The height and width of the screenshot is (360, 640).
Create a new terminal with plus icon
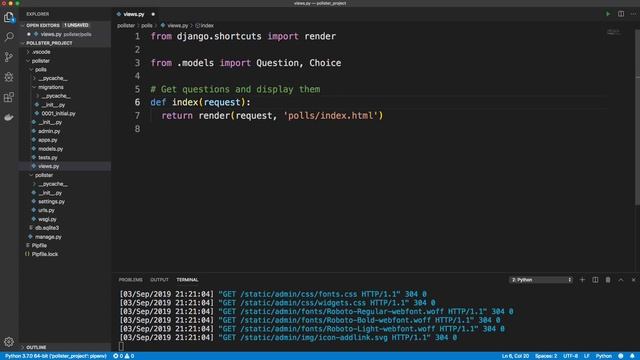tap(582, 280)
